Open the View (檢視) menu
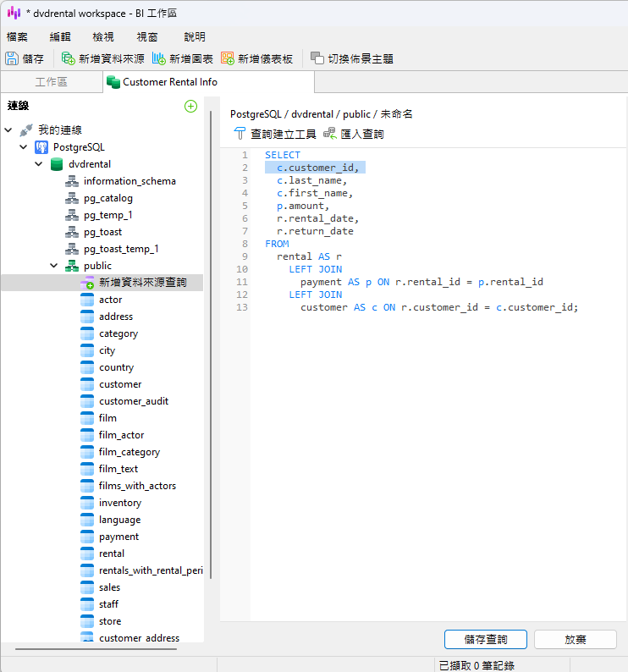 pos(103,37)
